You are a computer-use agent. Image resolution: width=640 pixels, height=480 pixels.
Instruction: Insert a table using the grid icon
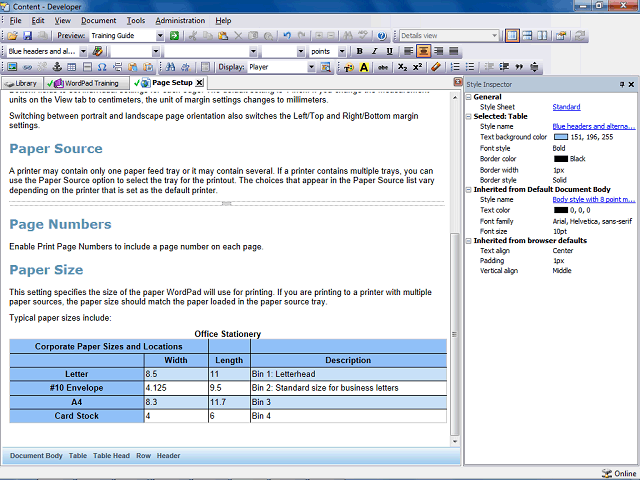coord(71,67)
